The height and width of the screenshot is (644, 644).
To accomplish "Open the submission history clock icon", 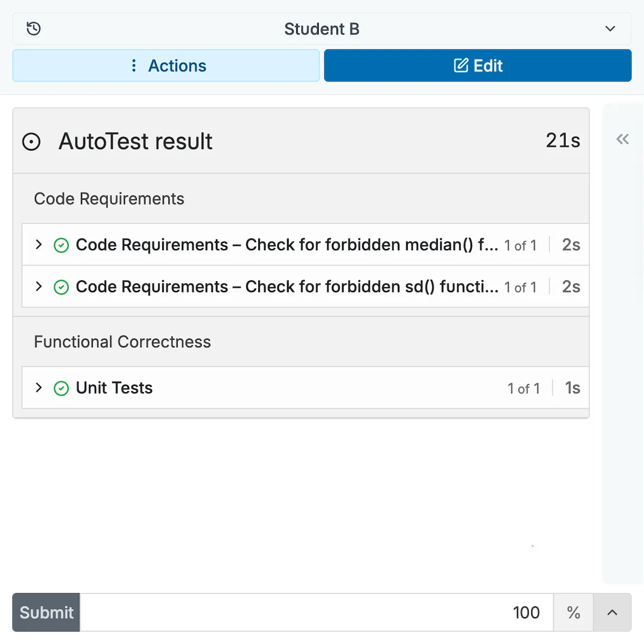I will coord(34,28).
